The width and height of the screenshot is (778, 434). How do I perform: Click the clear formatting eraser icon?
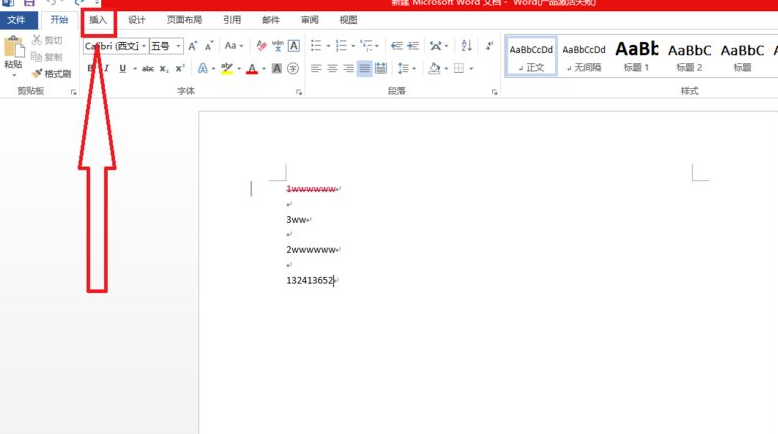click(x=261, y=46)
